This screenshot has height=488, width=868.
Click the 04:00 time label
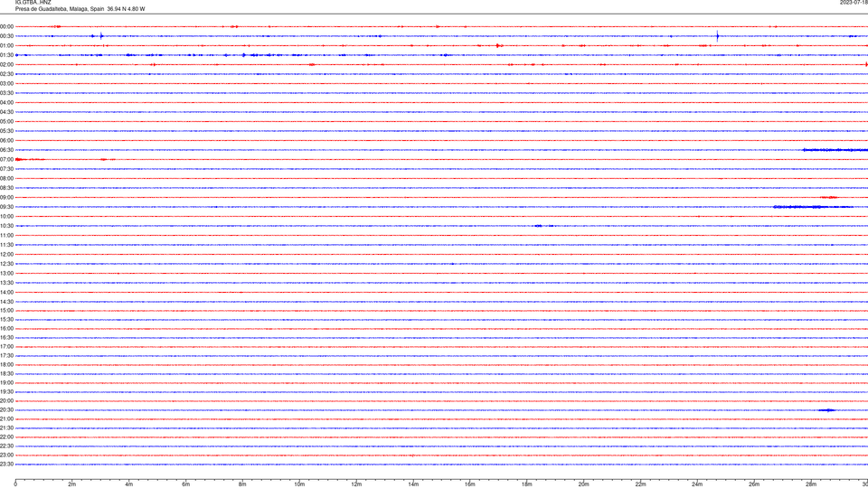pyautogui.click(x=6, y=102)
